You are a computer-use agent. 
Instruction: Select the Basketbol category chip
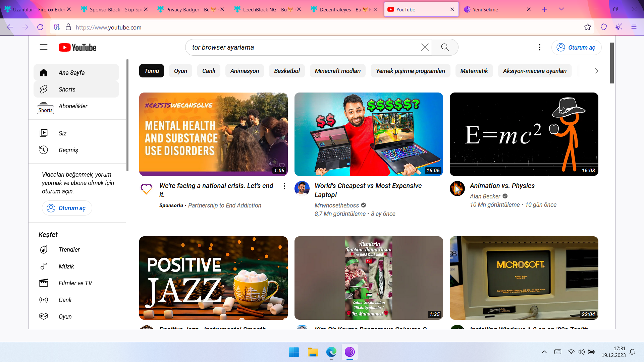[x=286, y=71]
